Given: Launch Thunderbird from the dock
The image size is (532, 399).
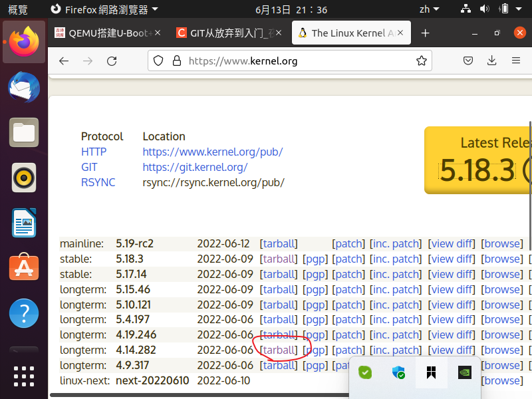Looking at the screenshot, I should pyautogui.click(x=24, y=87).
